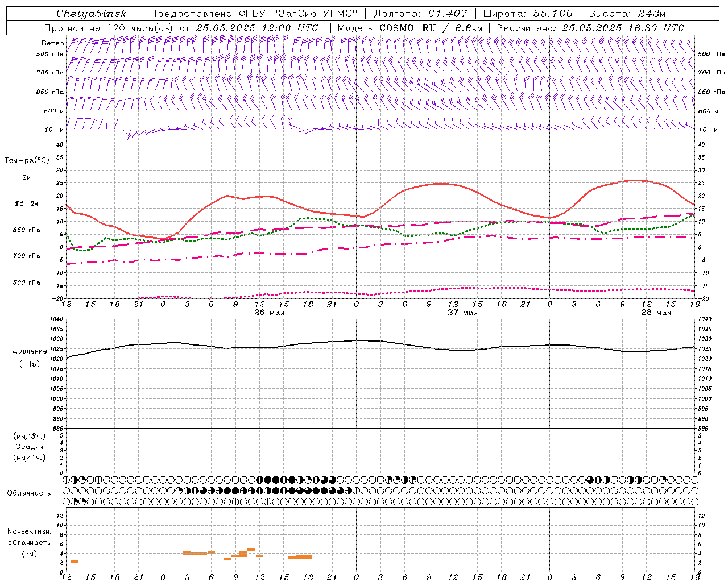
Task: Click the 1040 value on left pressure axis
Action: (x=56, y=319)
